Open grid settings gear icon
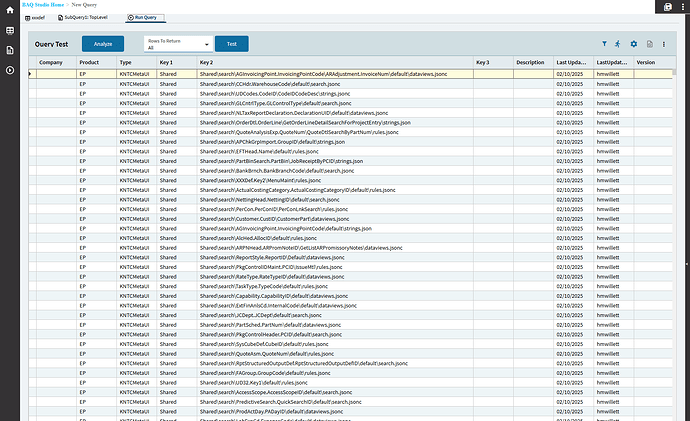Screen dimensions: 690x421 (634, 44)
